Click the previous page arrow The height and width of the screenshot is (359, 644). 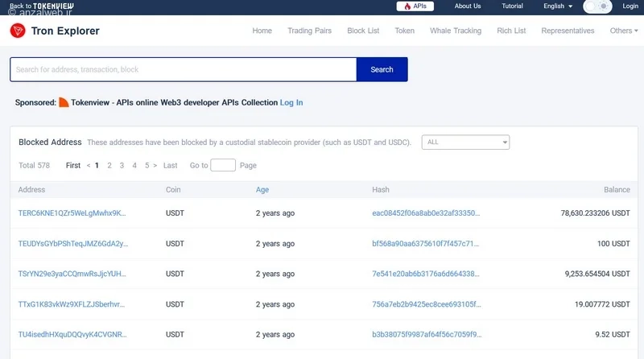point(89,166)
